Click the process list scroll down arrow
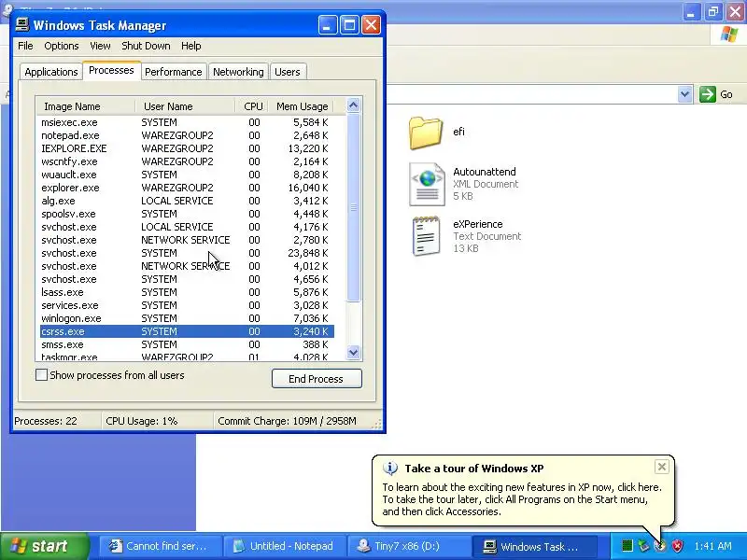The width and height of the screenshot is (747, 560). click(354, 353)
